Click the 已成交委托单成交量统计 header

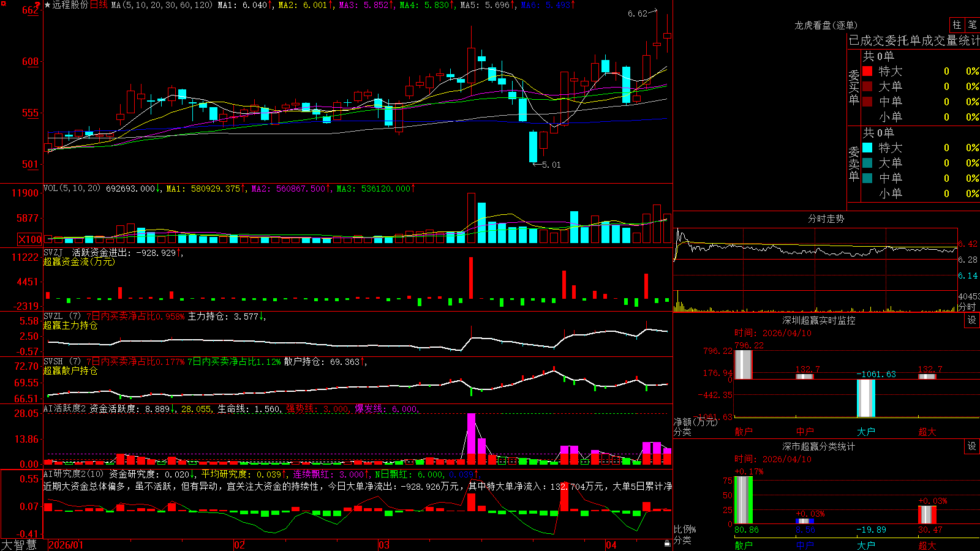click(x=914, y=40)
